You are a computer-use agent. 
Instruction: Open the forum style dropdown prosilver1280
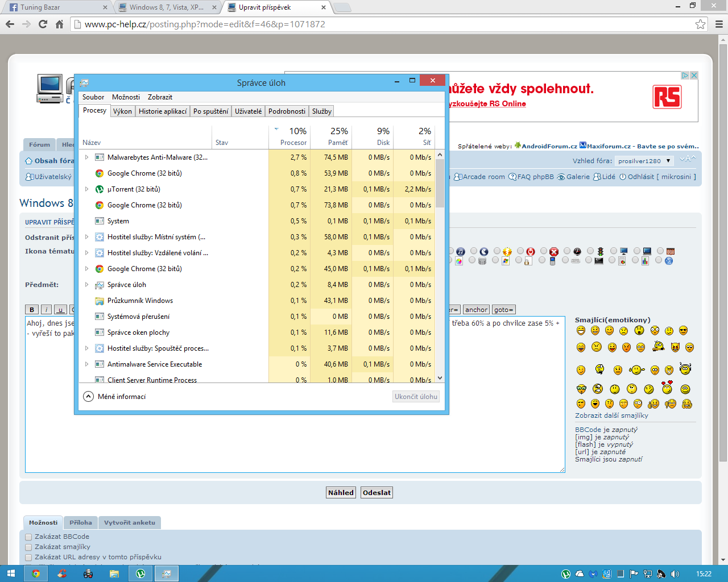[x=644, y=161]
